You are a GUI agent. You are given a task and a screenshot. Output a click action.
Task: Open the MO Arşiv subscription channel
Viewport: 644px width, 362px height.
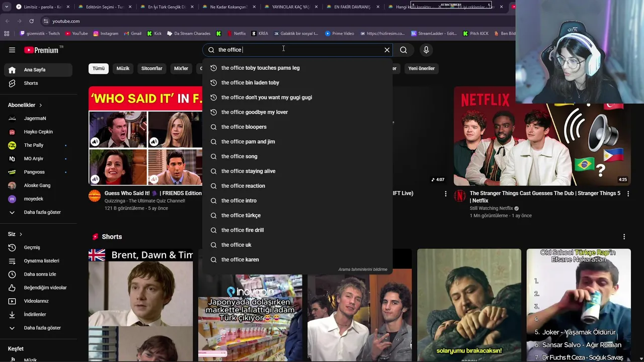(38, 158)
